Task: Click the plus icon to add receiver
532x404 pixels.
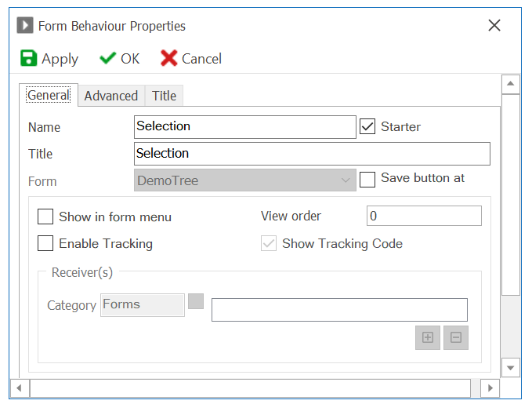Action: [428, 337]
